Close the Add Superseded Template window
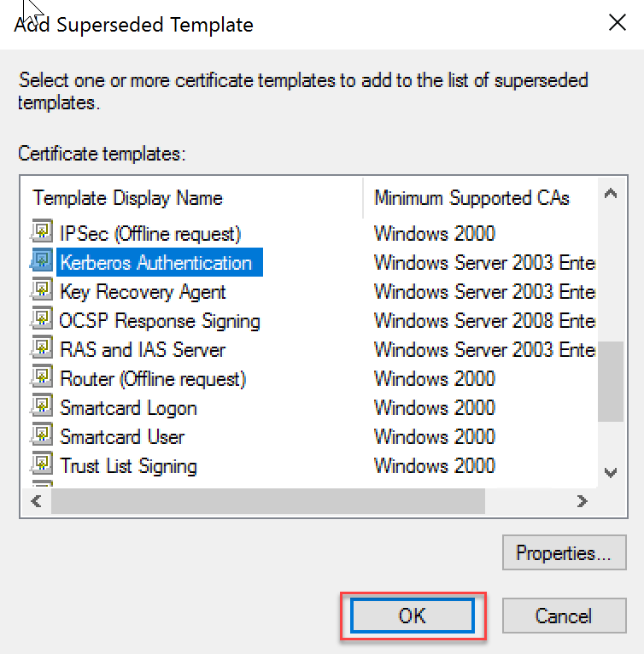 coord(617,23)
